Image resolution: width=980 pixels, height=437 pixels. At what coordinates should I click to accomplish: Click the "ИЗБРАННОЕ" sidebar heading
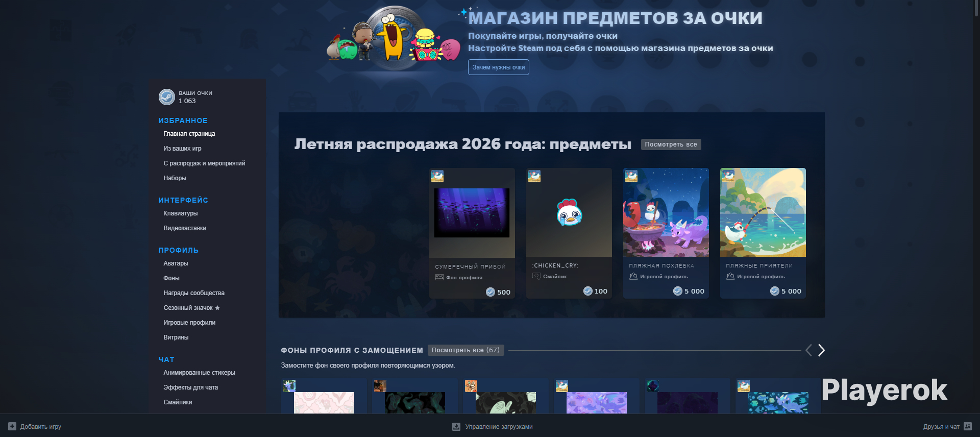(183, 120)
